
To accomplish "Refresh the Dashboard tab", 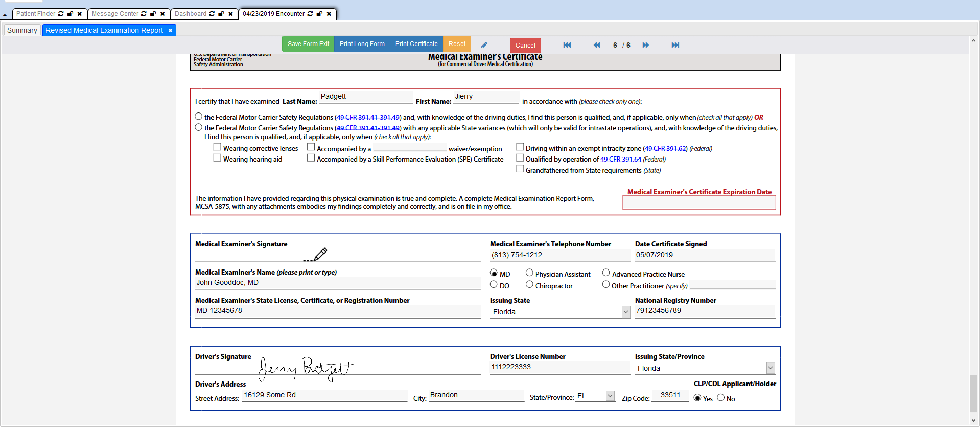I will pos(212,14).
